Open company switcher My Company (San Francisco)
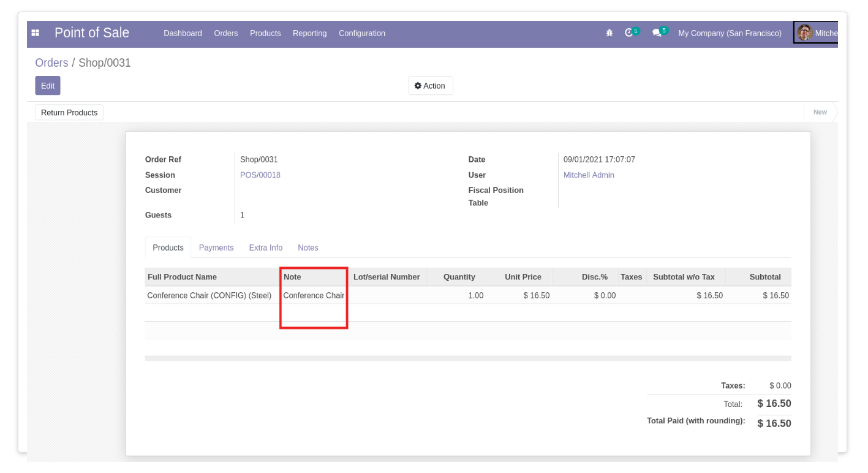This screenshot has height=473, width=868. (730, 33)
